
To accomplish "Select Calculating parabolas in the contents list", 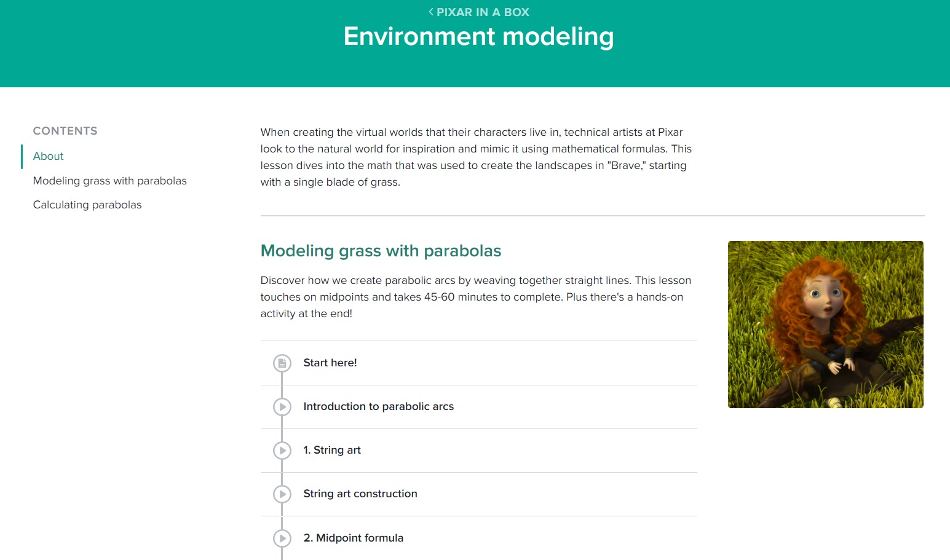I will [x=87, y=205].
